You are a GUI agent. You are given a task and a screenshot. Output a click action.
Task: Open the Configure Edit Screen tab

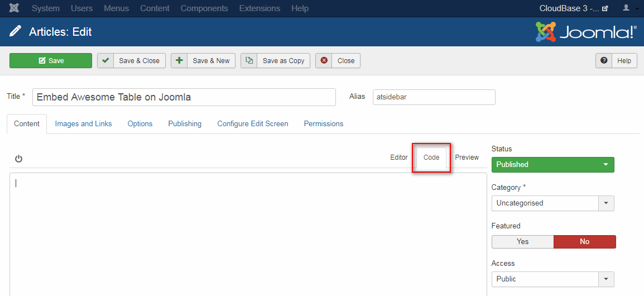point(253,124)
